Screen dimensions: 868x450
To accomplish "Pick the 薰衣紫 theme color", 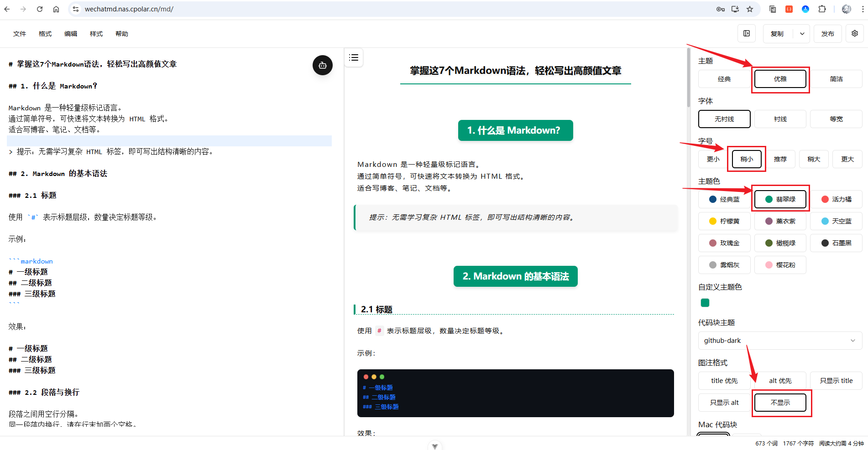I will click(x=780, y=221).
